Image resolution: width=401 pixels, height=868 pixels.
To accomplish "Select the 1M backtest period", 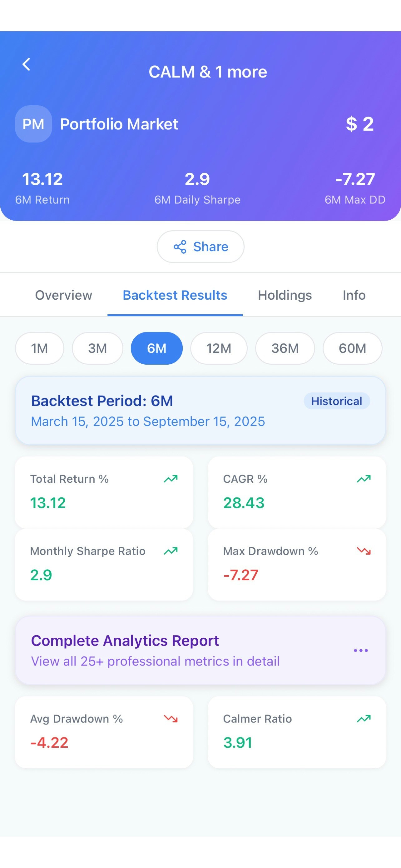I will 39,348.
